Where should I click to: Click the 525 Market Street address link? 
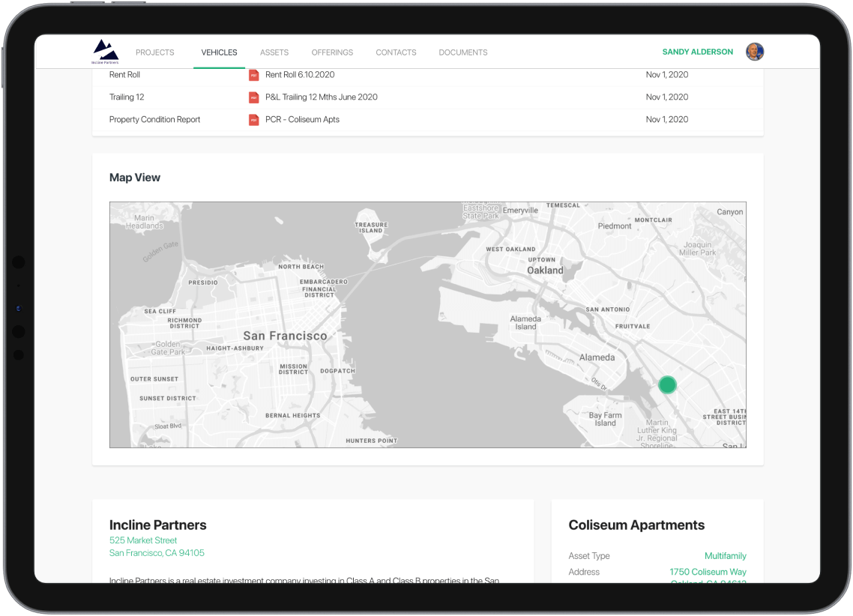click(143, 540)
